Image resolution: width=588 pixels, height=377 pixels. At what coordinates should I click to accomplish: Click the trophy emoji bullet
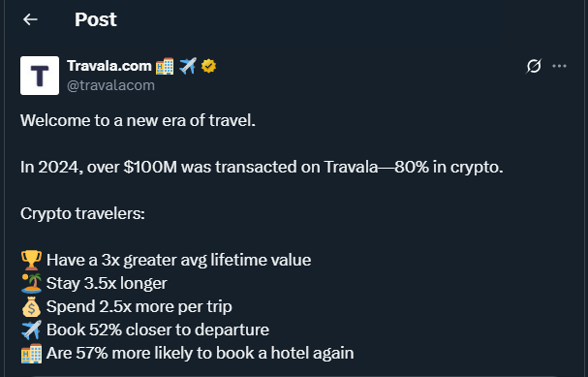[32, 260]
